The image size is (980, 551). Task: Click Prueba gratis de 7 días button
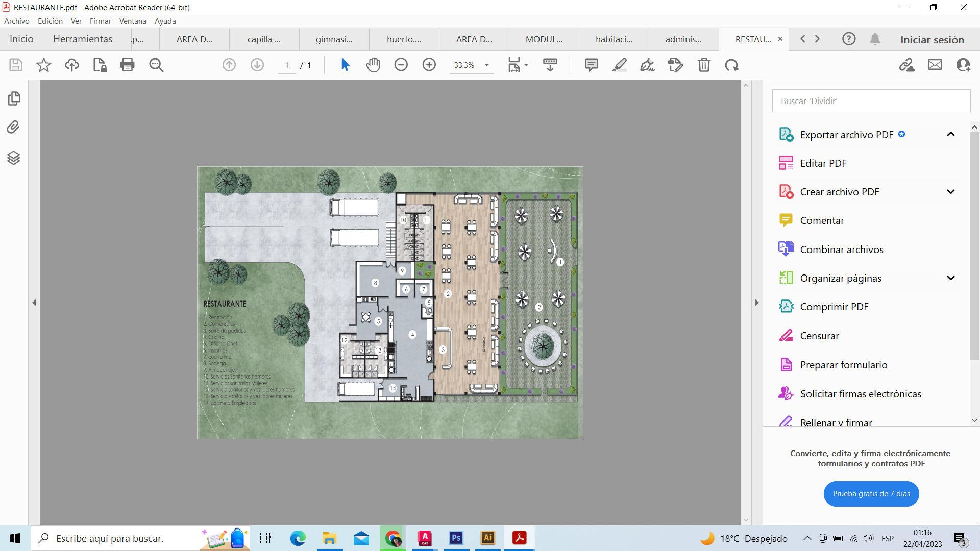point(871,494)
